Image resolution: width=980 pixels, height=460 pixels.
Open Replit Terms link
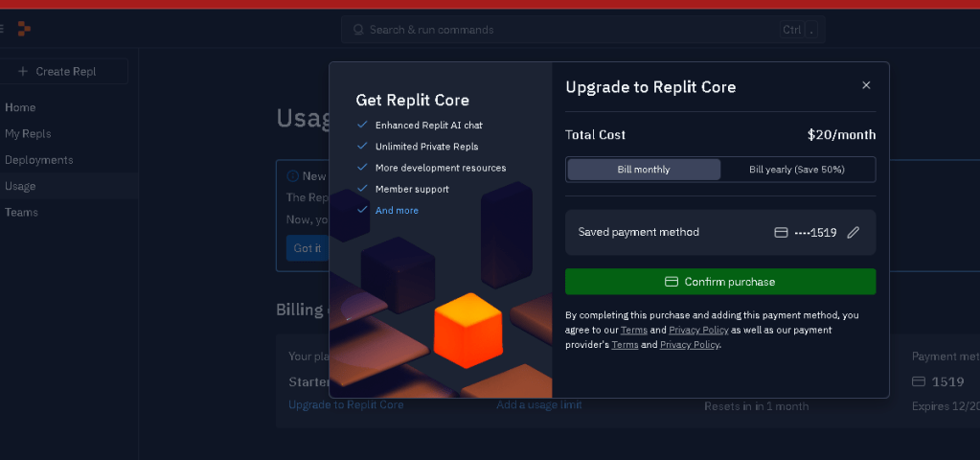pyautogui.click(x=634, y=330)
